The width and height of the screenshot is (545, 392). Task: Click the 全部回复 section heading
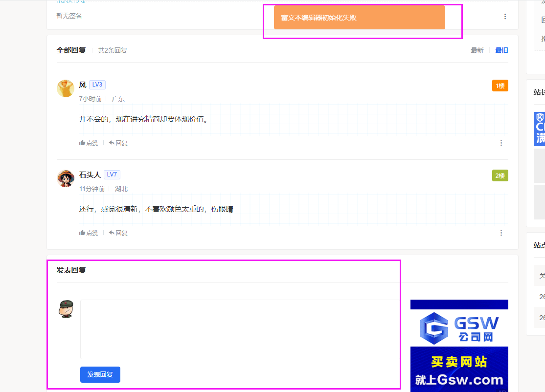(x=71, y=51)
